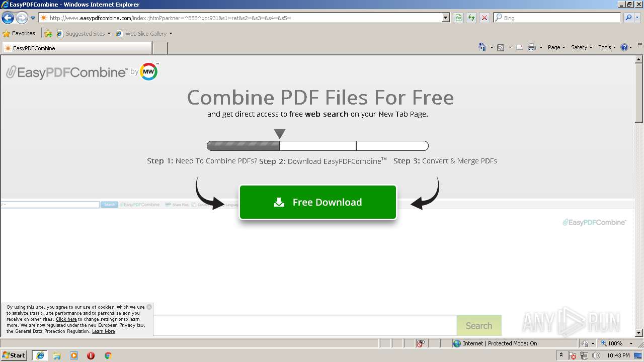Open the 'Learn More' privacy link
This screenshot has width=644, height=362.
click(x=104, y=331)
